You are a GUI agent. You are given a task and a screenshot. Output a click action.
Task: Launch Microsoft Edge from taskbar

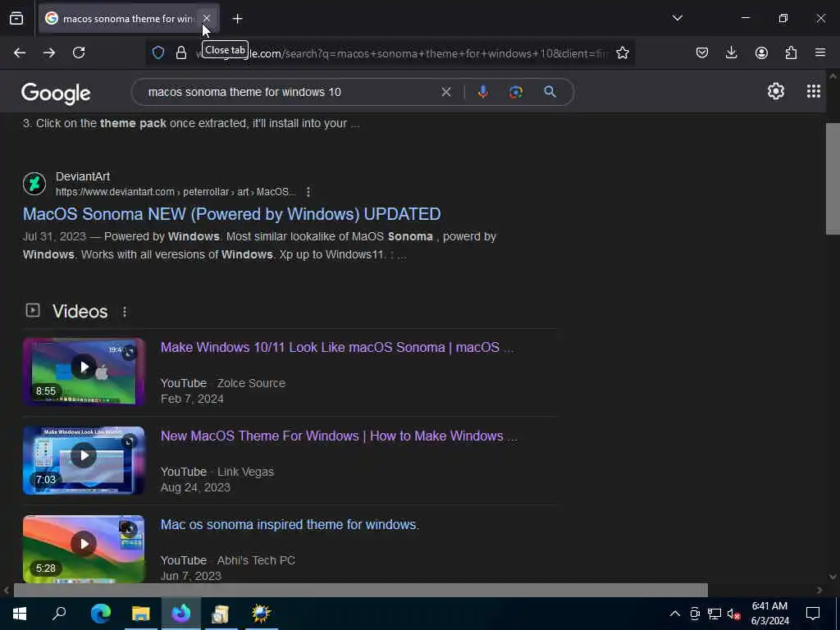point(100,614)
